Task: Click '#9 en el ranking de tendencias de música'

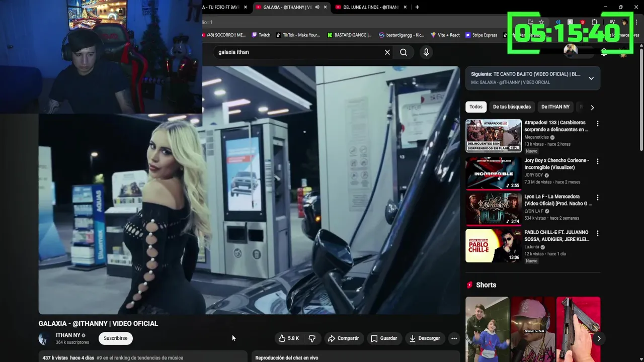Action: (140, 358)
